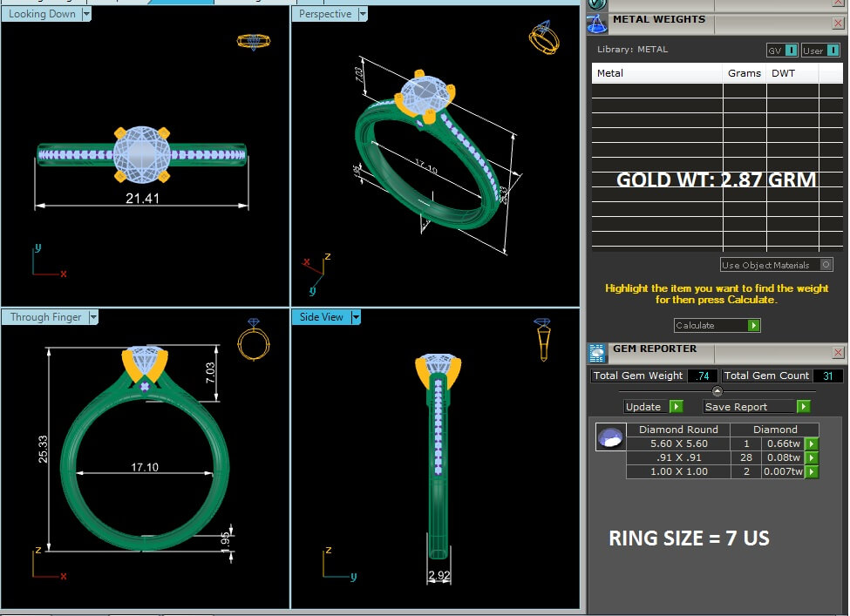Open the Perspective viewport dropdown menu
The height and width of the screenshot is (616, 850).
pyautogui.click(x=362, y=14)
